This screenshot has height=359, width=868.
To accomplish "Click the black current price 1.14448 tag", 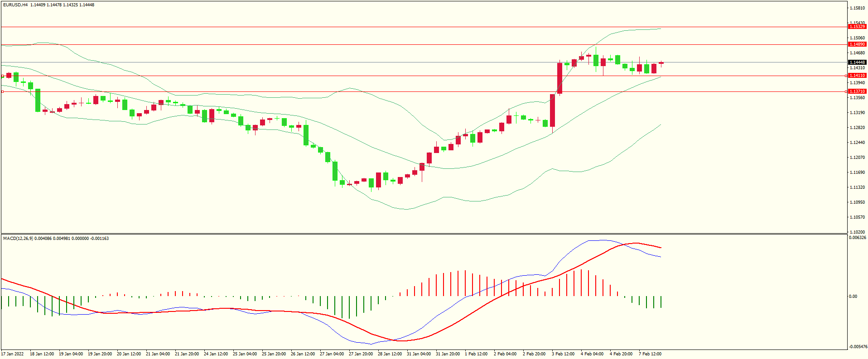I will pyautogui.click(x=857, y=62).
